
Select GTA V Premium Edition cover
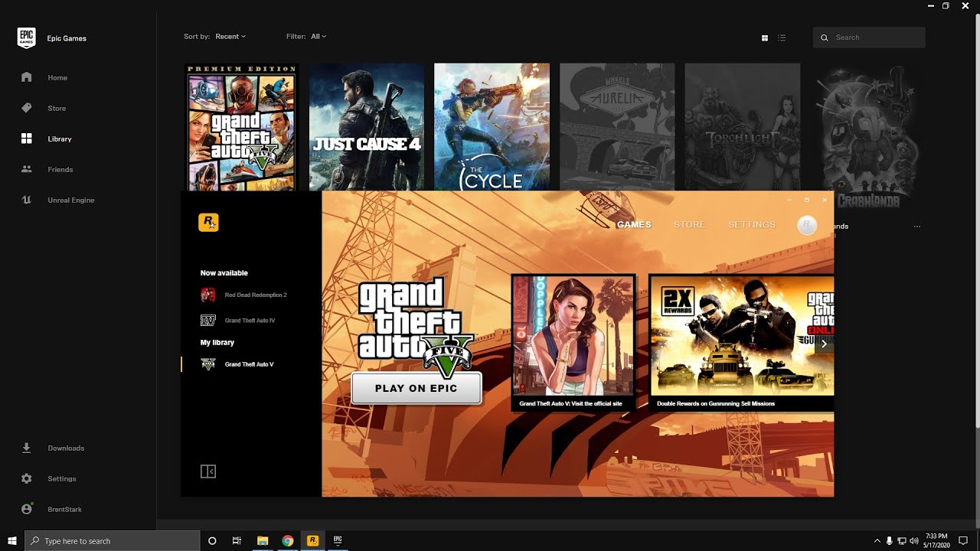point(242,126)
